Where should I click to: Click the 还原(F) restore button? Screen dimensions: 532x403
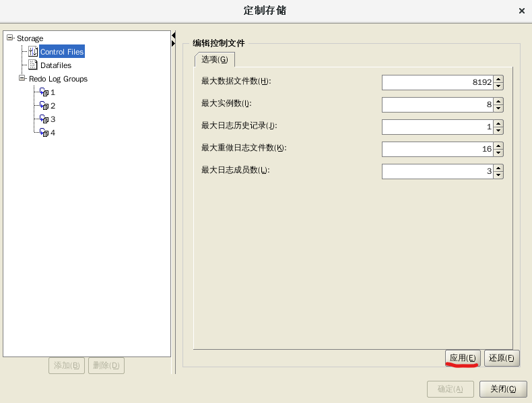click(502, 358)
